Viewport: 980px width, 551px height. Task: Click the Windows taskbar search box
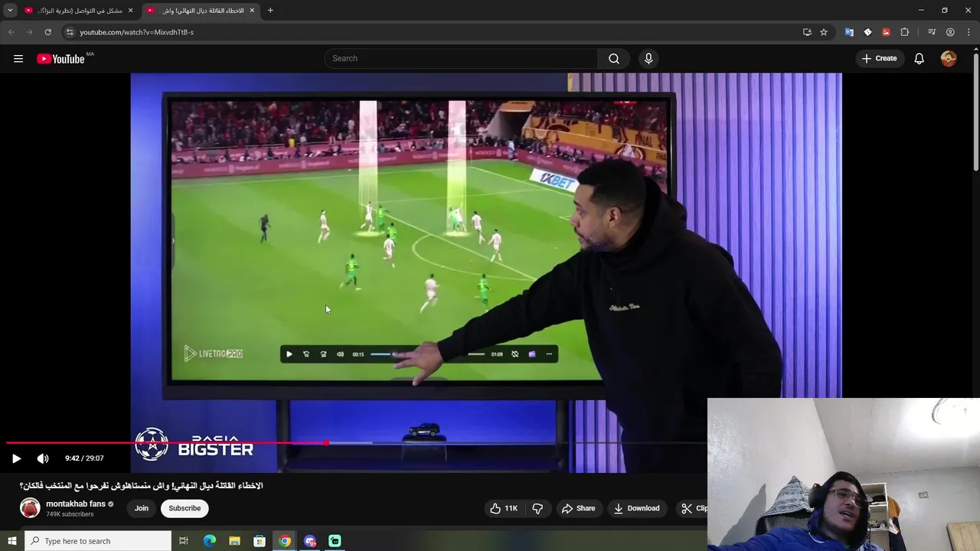[x=97, y=541]
